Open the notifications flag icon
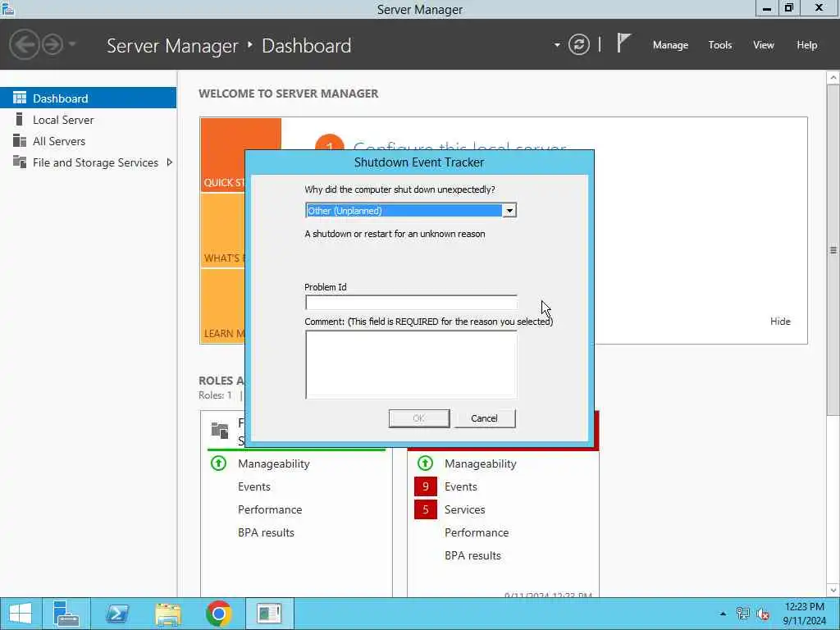Screen dimensions: 840x630 (623, 43)
